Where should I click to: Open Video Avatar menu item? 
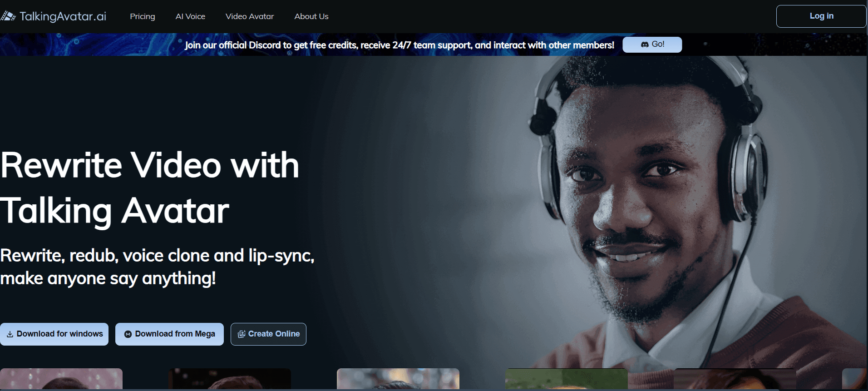click(x=250, y=16)
